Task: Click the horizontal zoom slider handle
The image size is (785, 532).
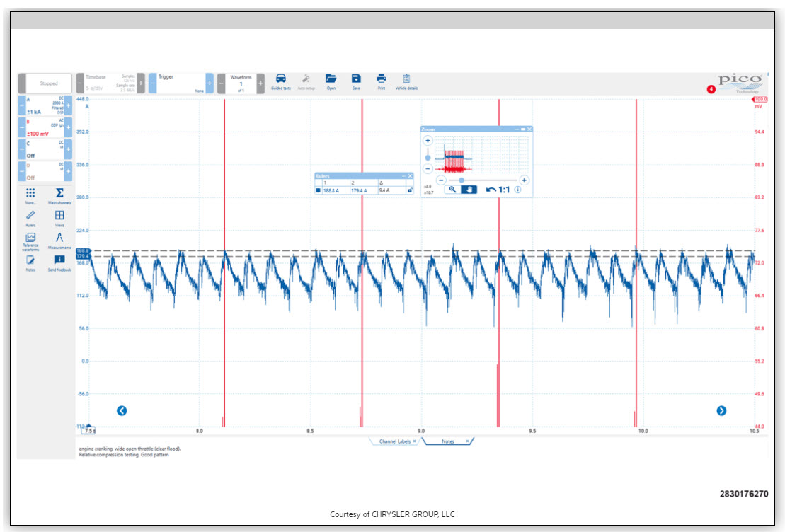Action: (462, 180)
